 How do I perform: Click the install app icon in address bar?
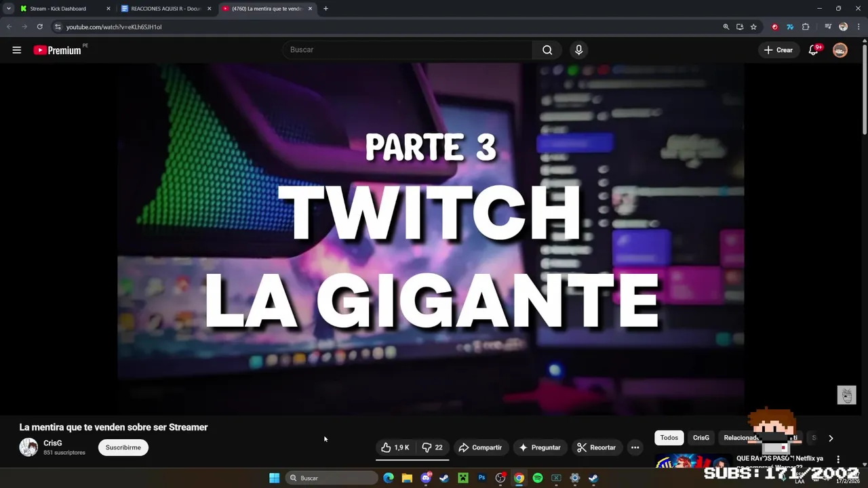click(x=739, y=27)
